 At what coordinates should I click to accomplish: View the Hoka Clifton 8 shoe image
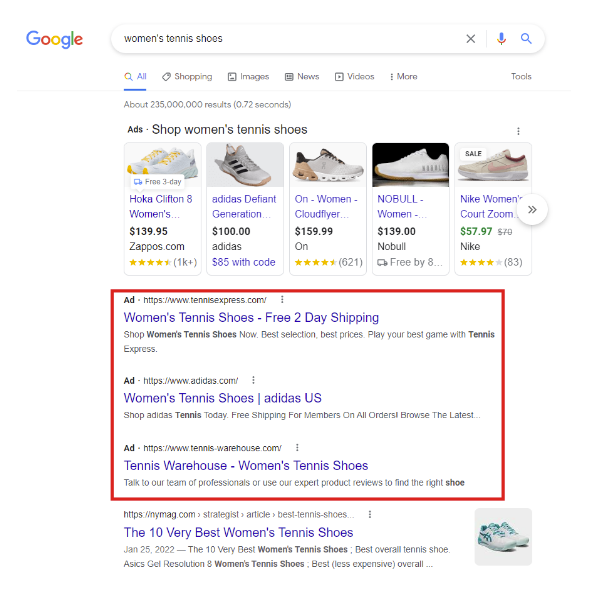click(163, 165)
